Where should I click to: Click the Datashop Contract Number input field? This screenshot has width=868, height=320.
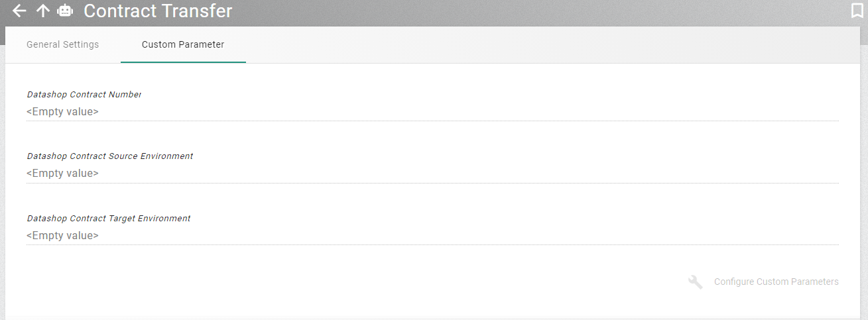pos(432,112)
